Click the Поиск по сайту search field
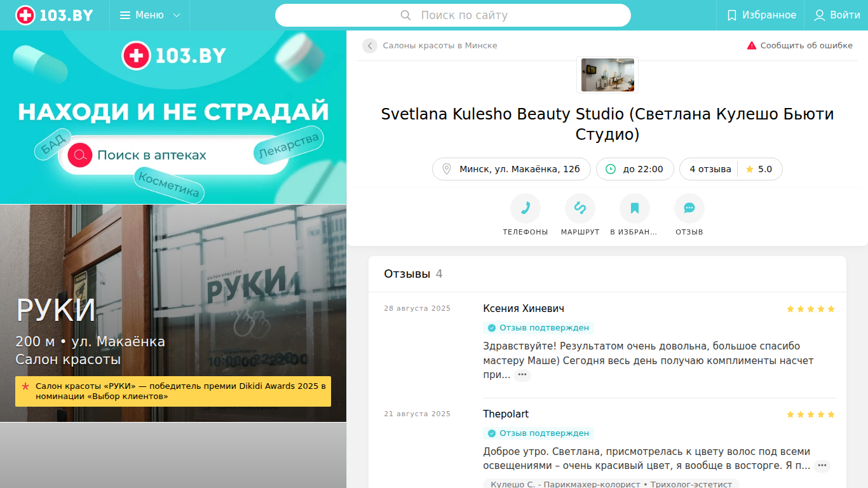The width and height of the screenshot is (868, 488). click(453, 15)
